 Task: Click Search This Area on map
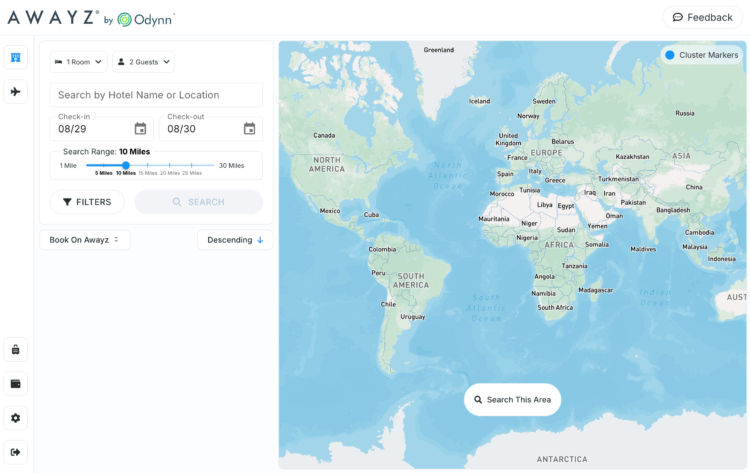tap(512, 399)
